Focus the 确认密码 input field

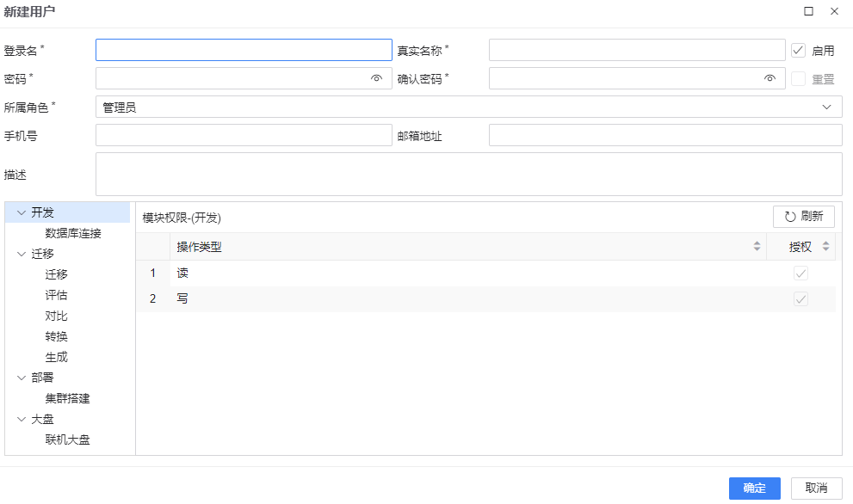click(x=637, y=78)
